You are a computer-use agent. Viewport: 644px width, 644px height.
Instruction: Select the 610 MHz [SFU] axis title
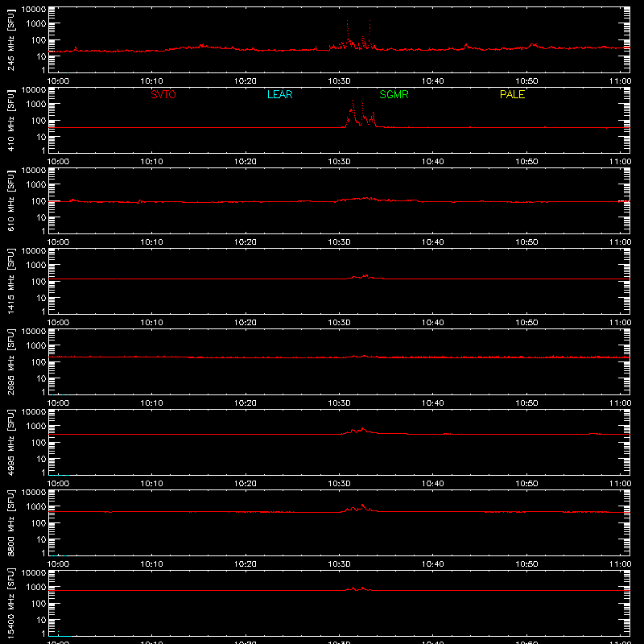pyautogui.click(x=11, y=200)
